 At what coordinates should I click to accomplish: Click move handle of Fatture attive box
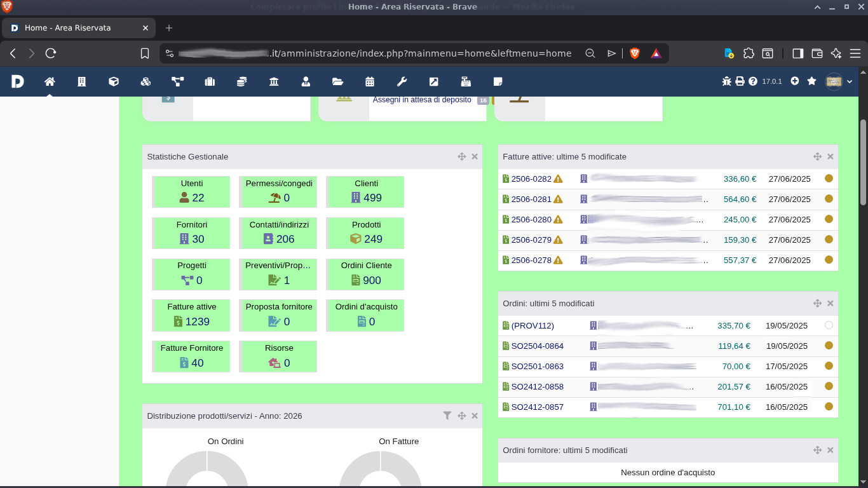click(818, 156)
